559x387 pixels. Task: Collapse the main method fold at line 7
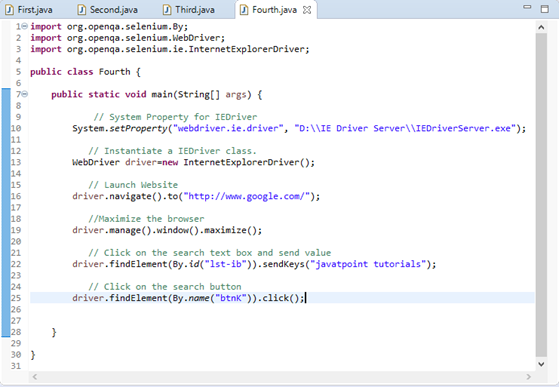(x=25, y=94)
